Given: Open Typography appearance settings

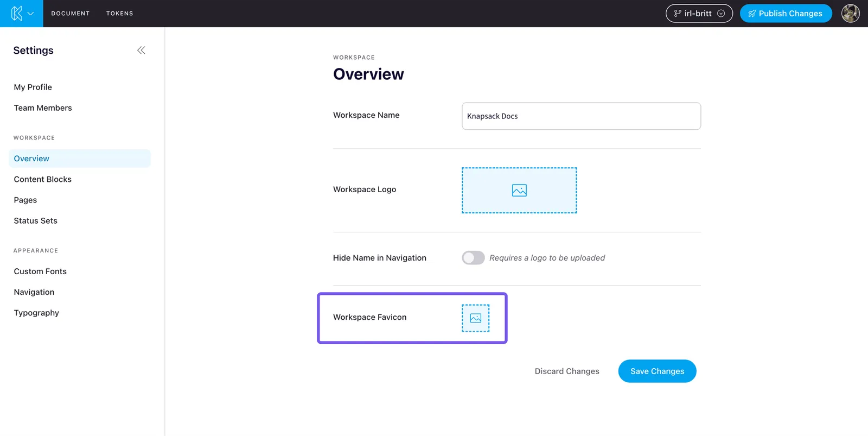Looking at the screenshot, I should pos(36,313).
